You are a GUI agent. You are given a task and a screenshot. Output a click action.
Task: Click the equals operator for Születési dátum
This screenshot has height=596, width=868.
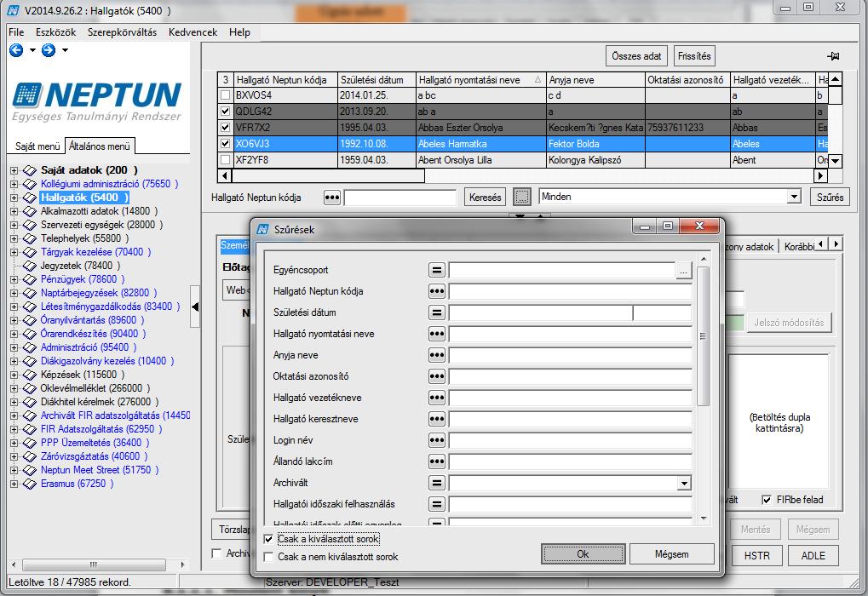pyautogui.click(x=437, y=312)
